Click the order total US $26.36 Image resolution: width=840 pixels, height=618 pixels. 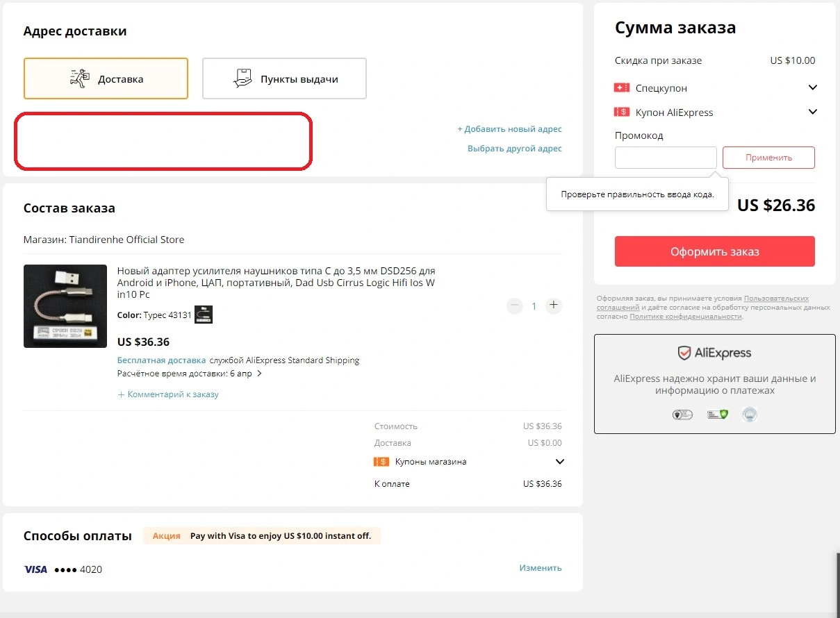(x=775, y=206)
